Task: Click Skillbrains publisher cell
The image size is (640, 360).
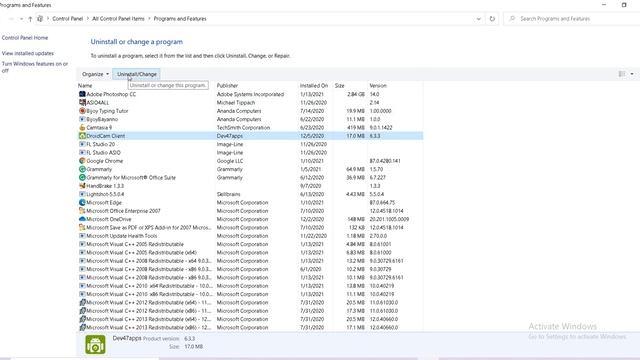Action: coord(229,194)
